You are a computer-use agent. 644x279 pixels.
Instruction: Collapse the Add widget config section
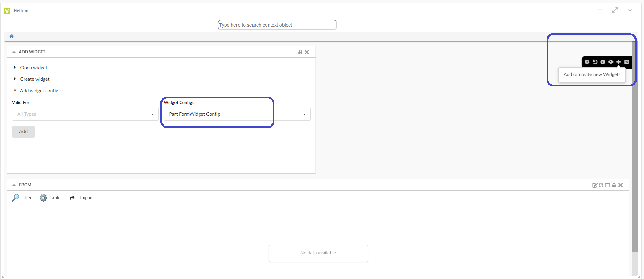(x=39, y=91)
